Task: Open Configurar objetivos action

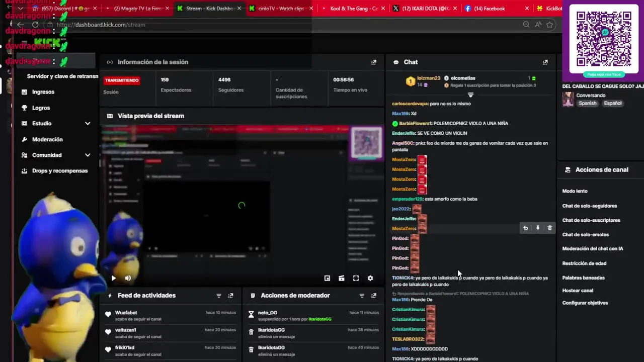Action: tap(585, 303)
